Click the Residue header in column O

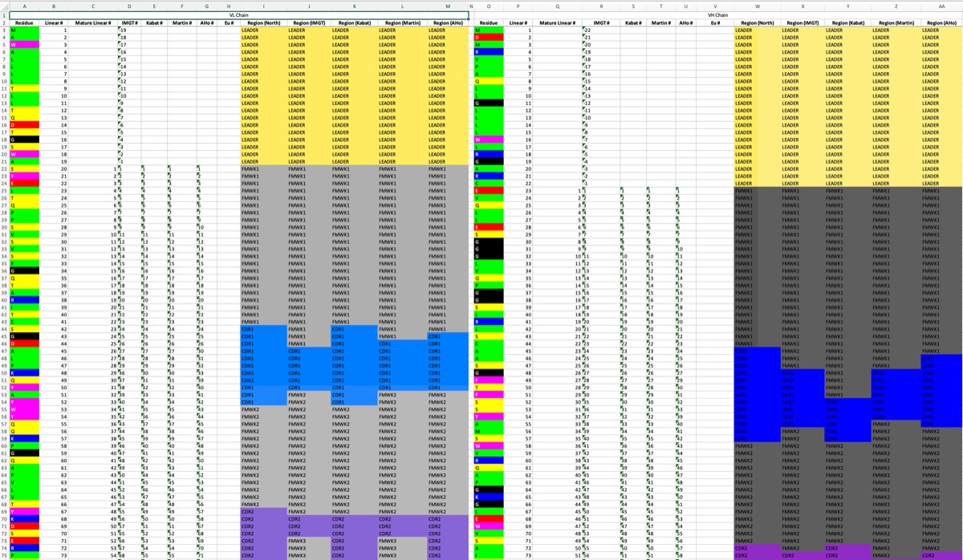pos(489,23)
